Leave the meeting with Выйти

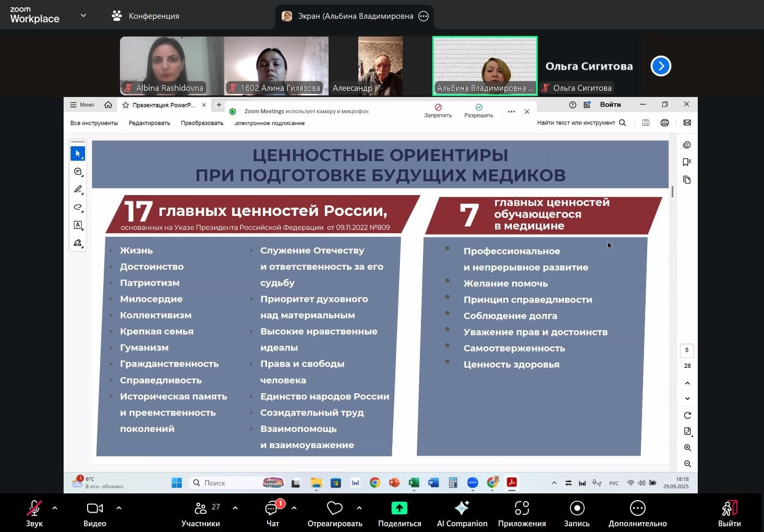(x=729, y=513)
